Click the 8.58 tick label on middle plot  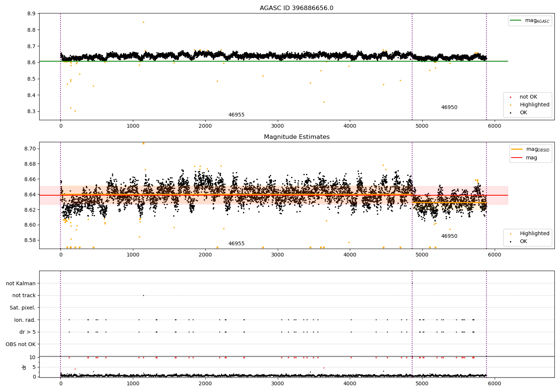(30, 240)
